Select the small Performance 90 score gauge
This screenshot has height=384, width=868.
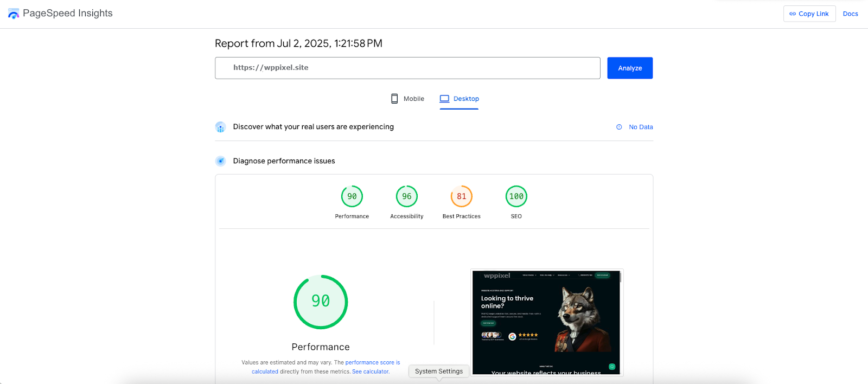coord(352,197)
